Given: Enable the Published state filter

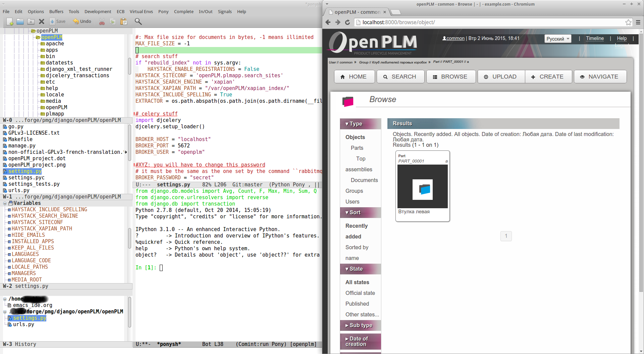Looking at the screenshot, I should point(356,304).
